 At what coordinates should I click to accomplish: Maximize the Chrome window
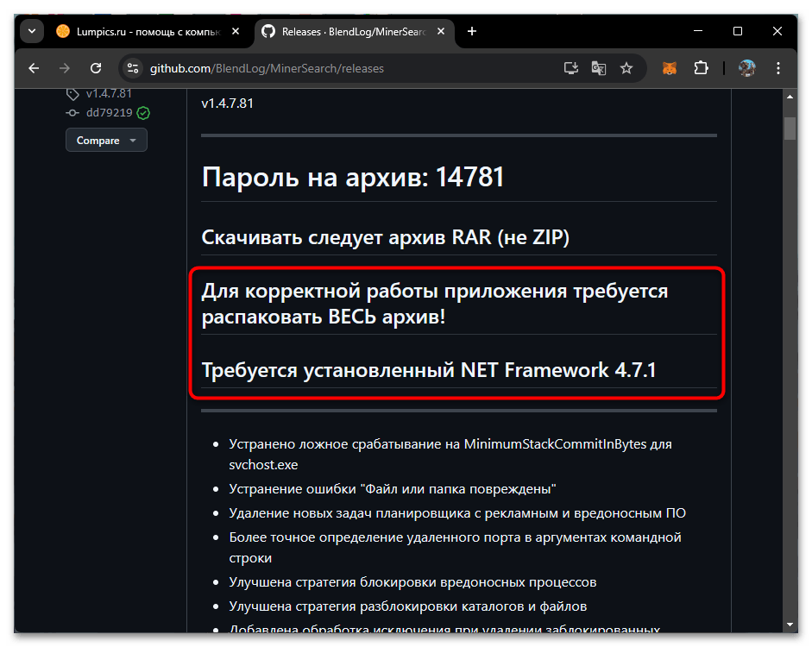click(x=738, y=31)
